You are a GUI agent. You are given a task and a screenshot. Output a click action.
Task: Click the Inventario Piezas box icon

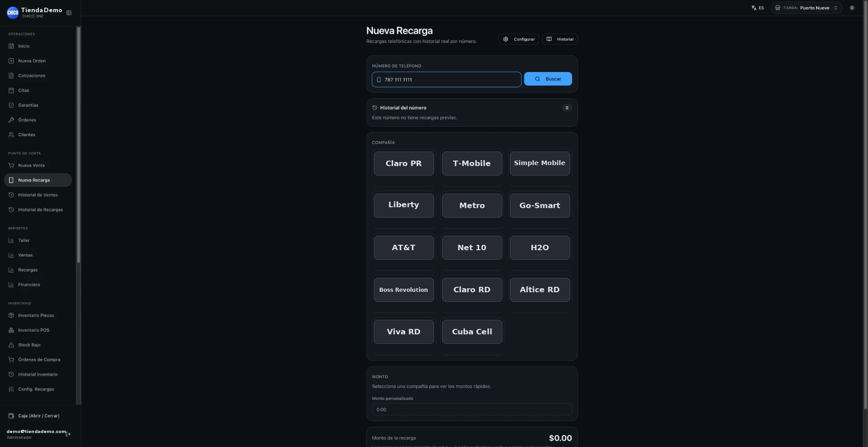(x=11, y=315)
